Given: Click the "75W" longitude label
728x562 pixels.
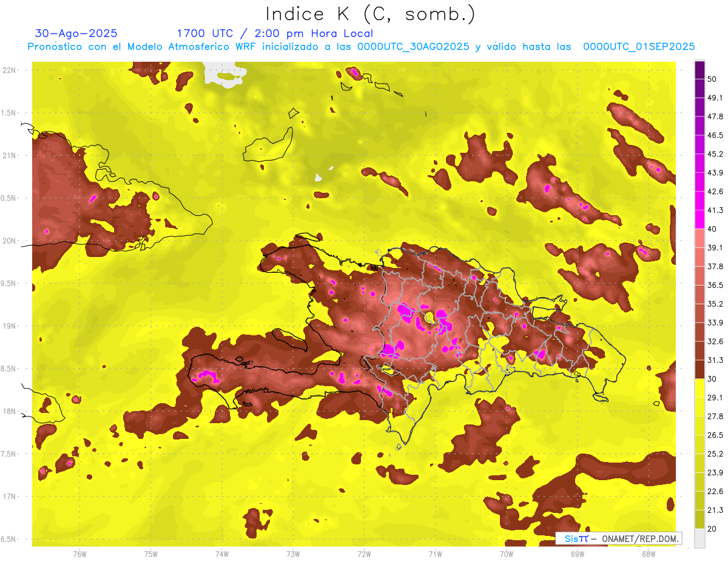Looking at the screenshot, I should [151, 554].
